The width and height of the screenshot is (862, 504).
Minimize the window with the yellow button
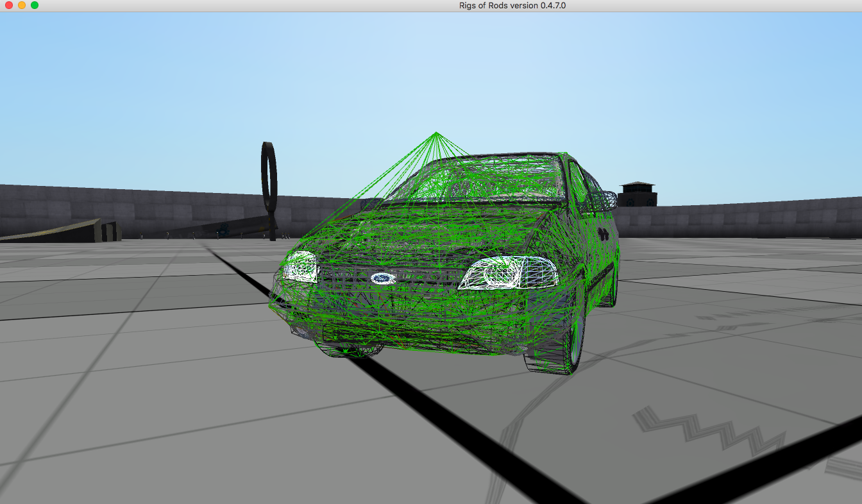click(22, 5)
